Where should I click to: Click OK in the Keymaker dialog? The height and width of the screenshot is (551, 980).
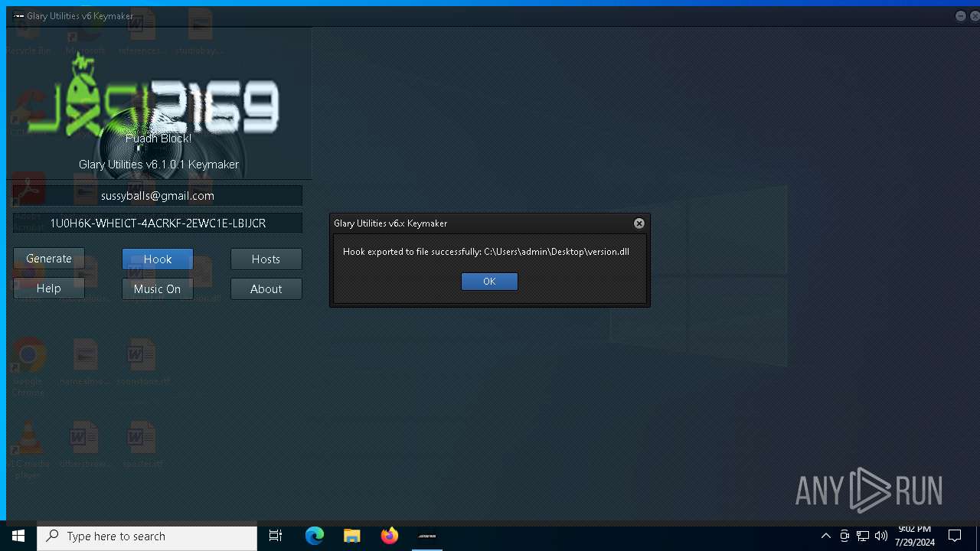point(489,282)
